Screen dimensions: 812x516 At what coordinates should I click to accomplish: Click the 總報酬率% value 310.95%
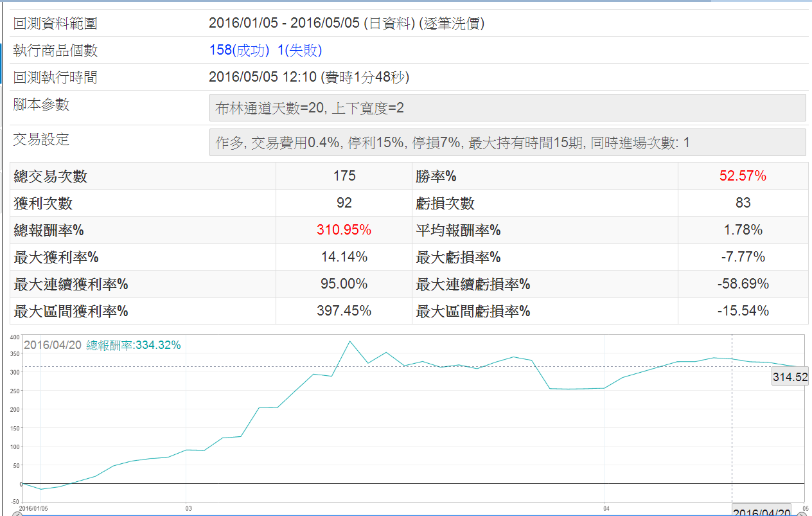pyautogui.click(x=344, y=230)
